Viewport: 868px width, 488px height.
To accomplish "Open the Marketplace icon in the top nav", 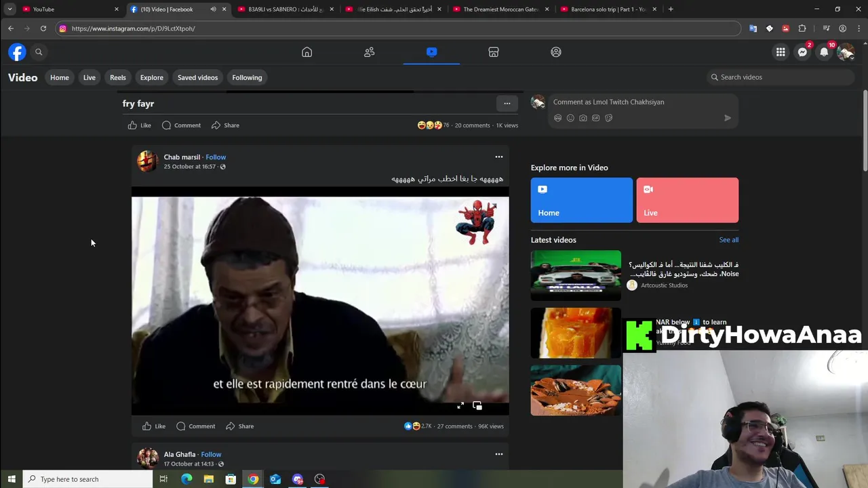I will pos(494,52).
